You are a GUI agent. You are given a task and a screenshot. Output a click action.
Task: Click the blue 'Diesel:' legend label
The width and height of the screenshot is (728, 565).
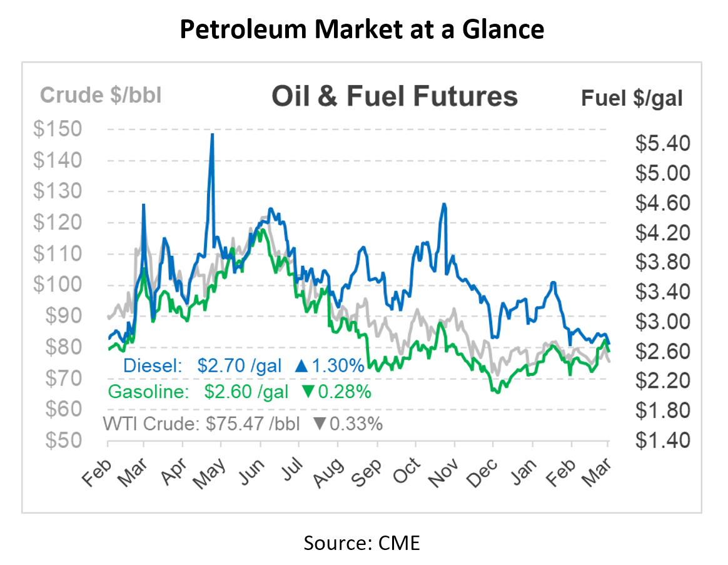tap(151, 366)
